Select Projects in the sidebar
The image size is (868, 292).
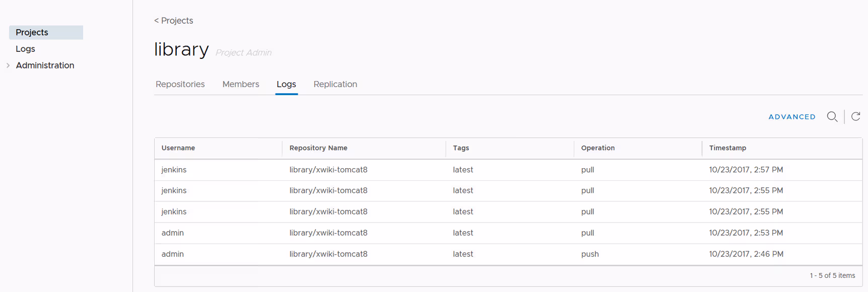click(32, 32)
